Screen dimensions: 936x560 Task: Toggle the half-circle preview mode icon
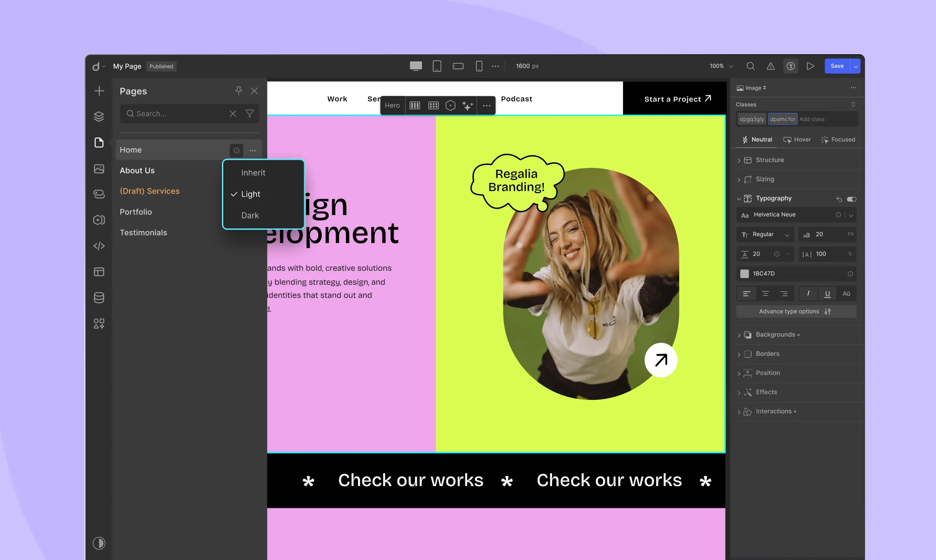(x=99, y=542)
